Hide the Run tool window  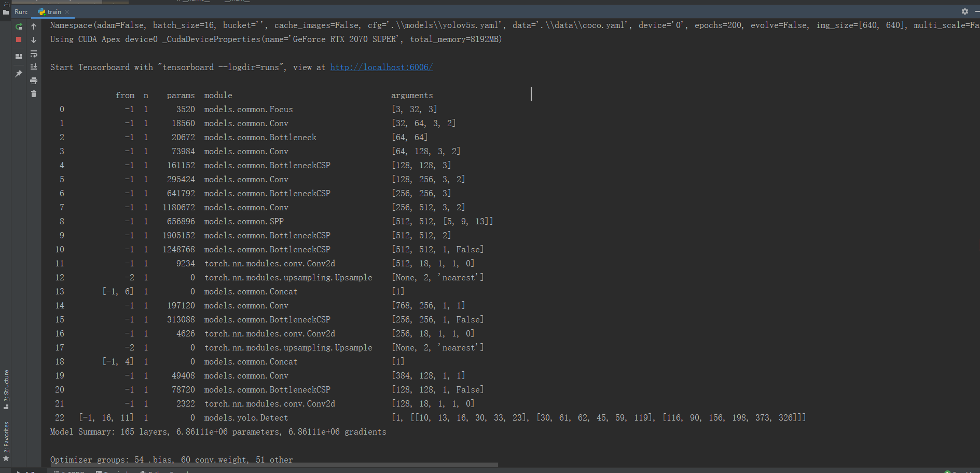click(x=977, y=11)
